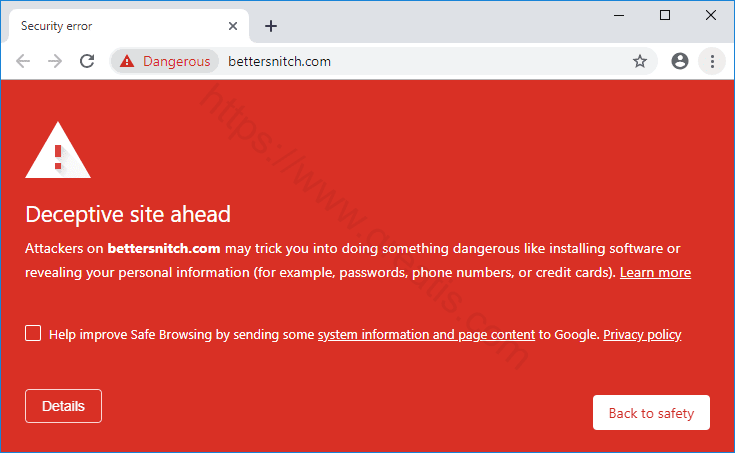Image resolution: width=735 pixels, height=453 pixels.
Task: Enable the Safe Browsing reporting checkbox
Action: tap(33, 333)
